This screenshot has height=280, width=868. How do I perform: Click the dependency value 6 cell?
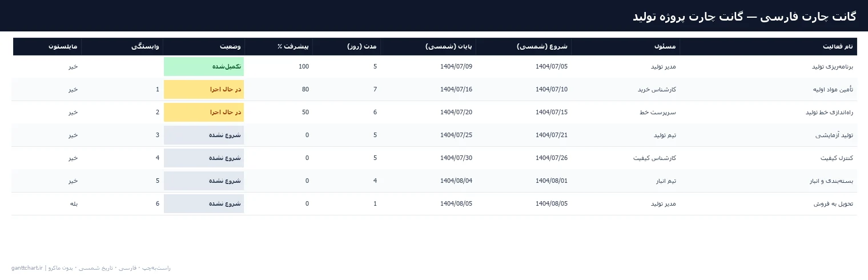(x=122, y=204)
